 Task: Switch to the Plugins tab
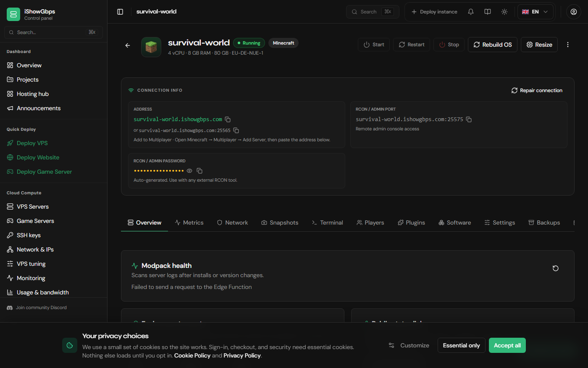coord(411,222)
